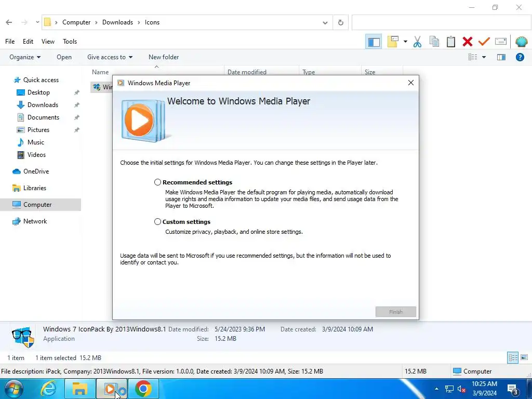Viewport: 532px width, 399px height.
Task: Expand the address bar history dropdown
Action: [325, 23]
